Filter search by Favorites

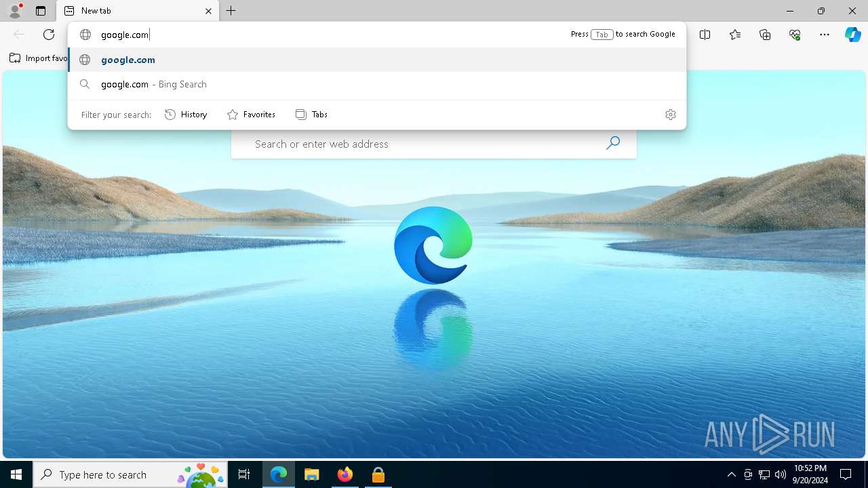click(251, 115)
